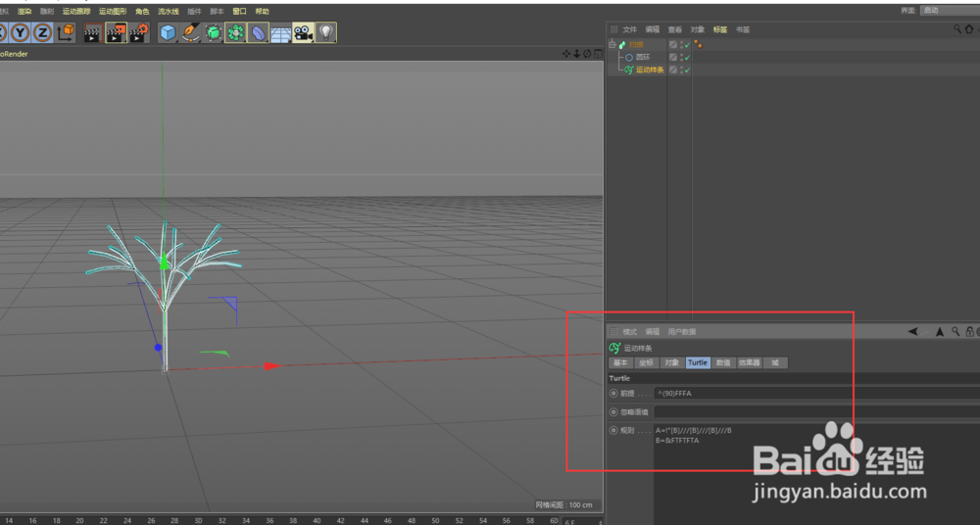This screenshot has height=525, width=980.
Task: Select the 扫描 sweep object
Action: pyautogui.click(x=636, y=44)
